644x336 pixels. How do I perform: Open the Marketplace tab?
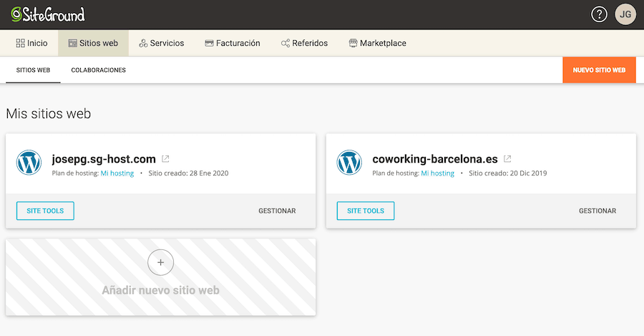[377, 43]
